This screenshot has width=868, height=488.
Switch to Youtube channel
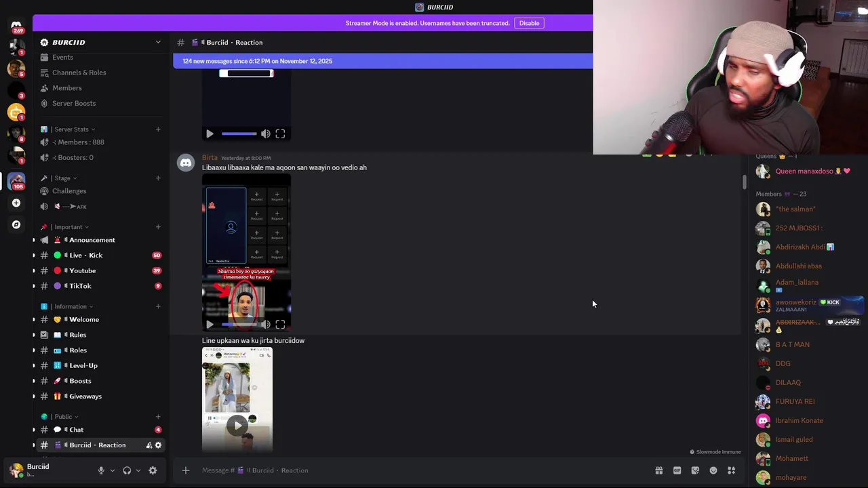(x=100, y=270)
